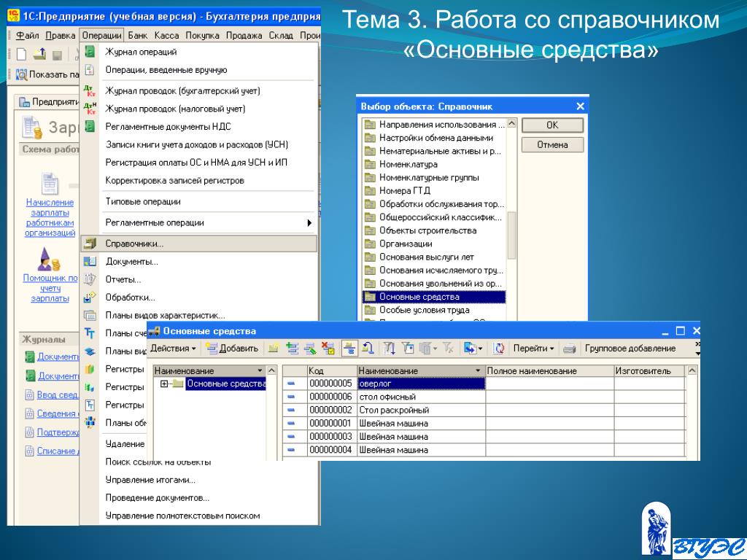This screenshot has height=560, width=747.
Task: Select Основные средства in catalog list
Action: point(434,297)
